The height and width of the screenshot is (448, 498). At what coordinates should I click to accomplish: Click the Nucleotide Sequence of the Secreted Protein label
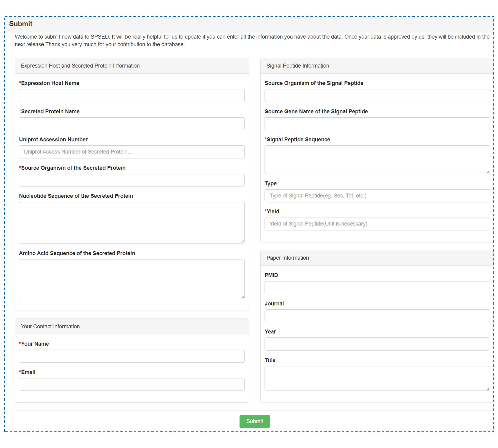click(76, 196)
